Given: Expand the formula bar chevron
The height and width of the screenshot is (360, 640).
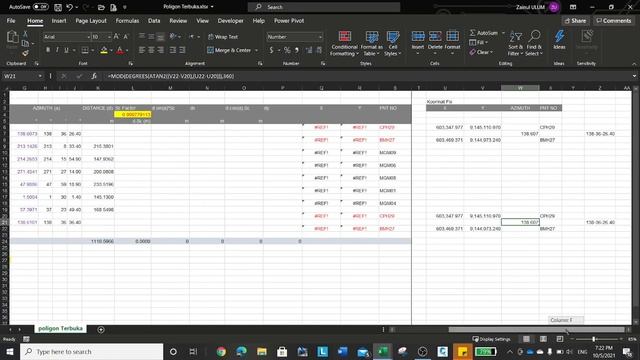Looking at the screenshot, I should click(x=634, y=76).
